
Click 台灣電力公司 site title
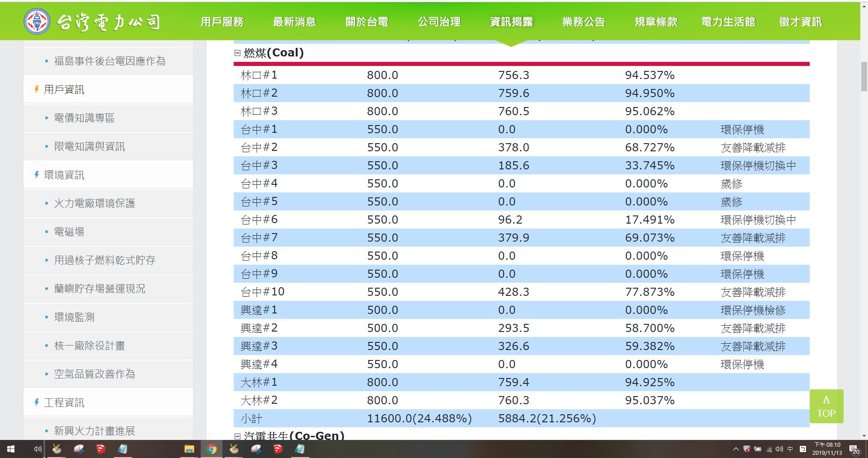pos(108,22)
